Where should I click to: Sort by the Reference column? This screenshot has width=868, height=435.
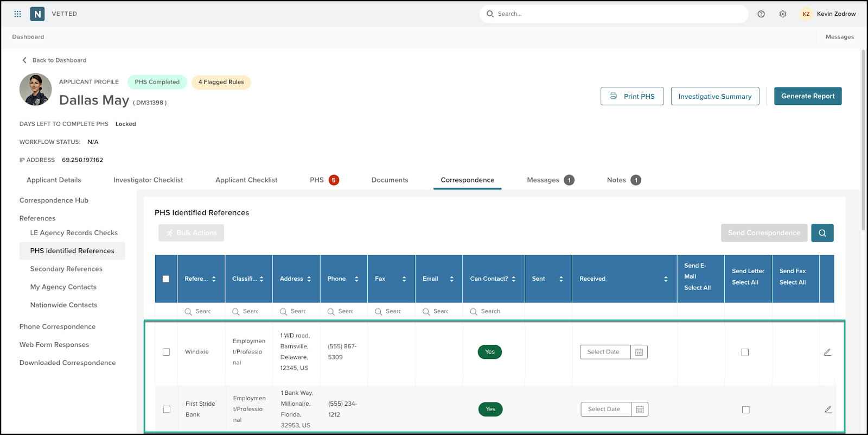pos(214,279)
